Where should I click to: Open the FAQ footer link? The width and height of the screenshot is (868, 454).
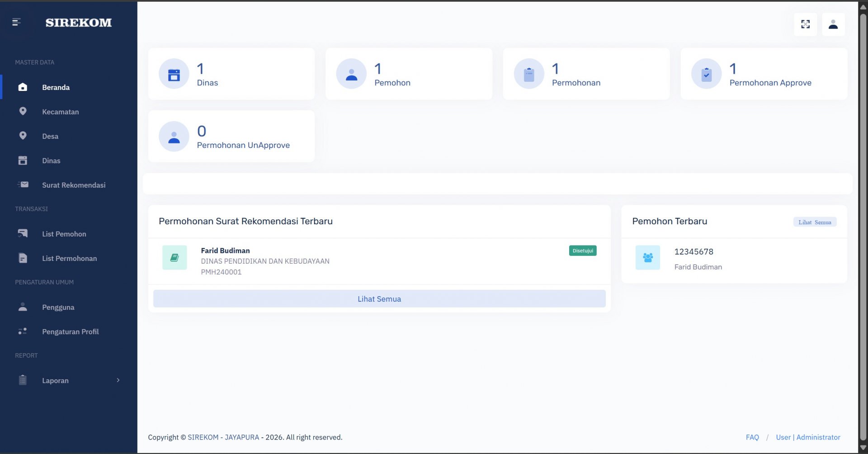(752, 437)
